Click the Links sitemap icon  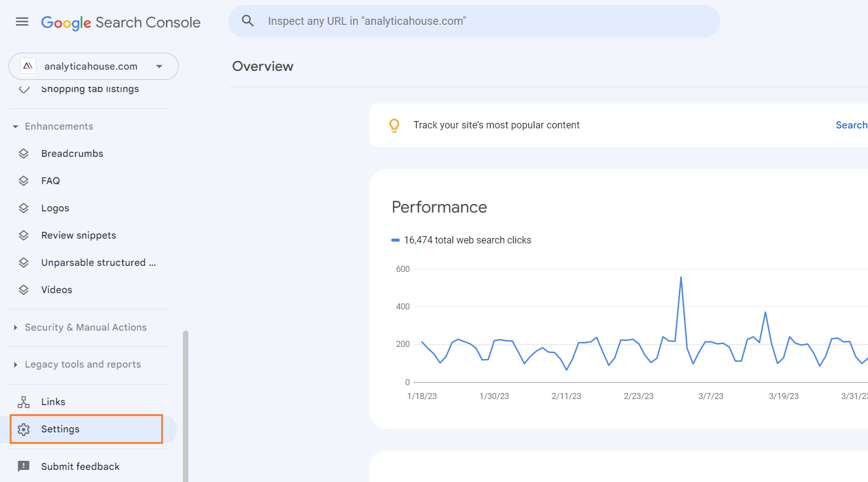pos(24,402)
